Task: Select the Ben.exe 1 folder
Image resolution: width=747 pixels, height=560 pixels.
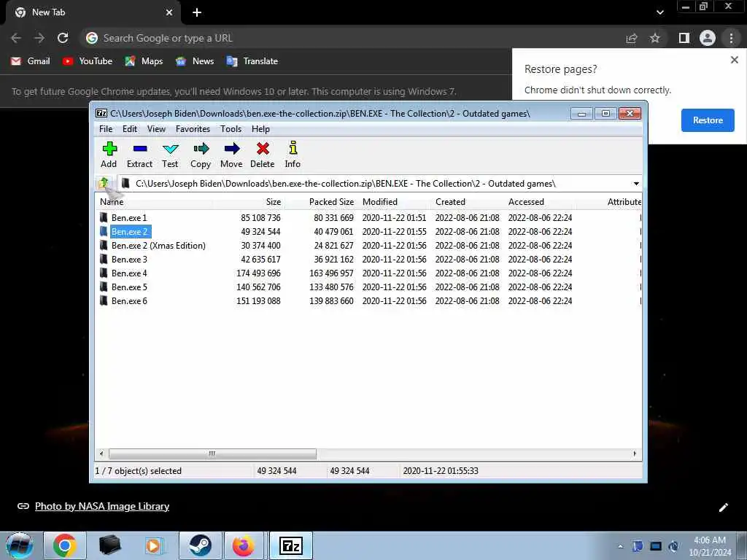Action: (129, 217)
